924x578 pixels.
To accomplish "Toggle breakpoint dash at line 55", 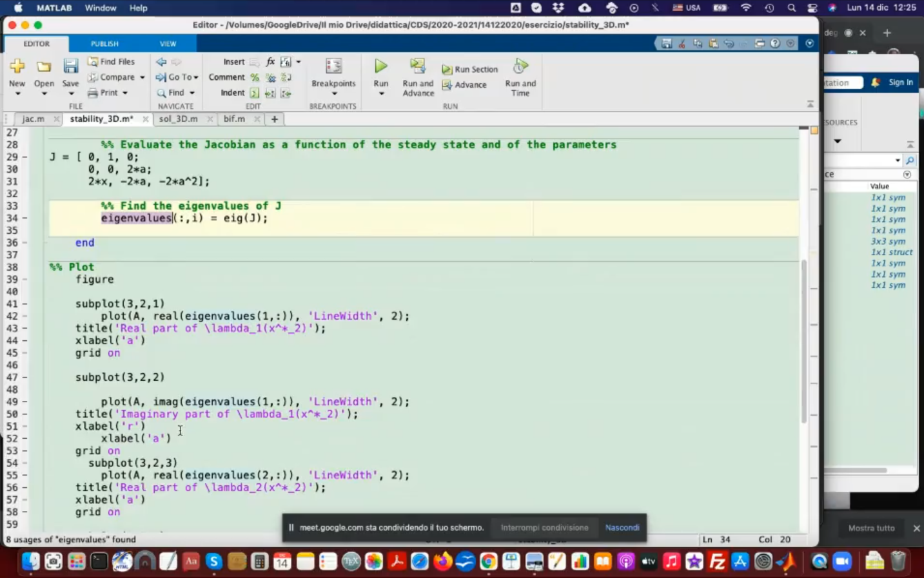I will (25, 476).
